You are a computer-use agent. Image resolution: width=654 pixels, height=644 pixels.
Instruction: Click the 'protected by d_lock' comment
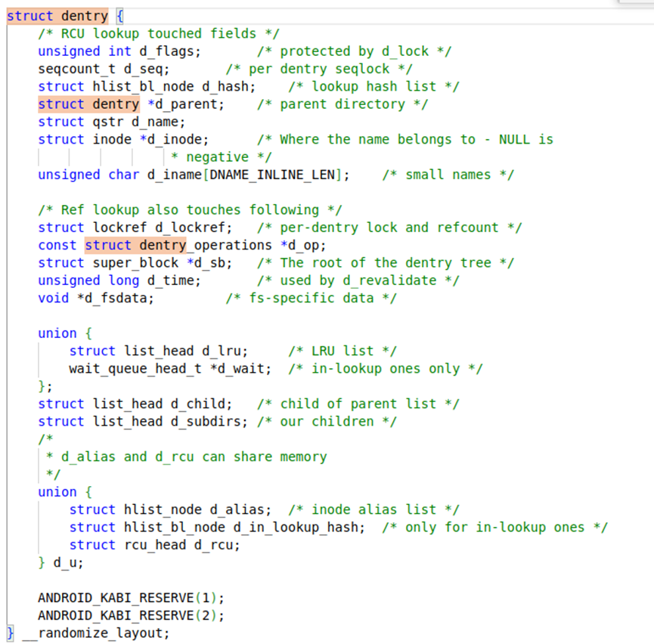pos(355,51)
